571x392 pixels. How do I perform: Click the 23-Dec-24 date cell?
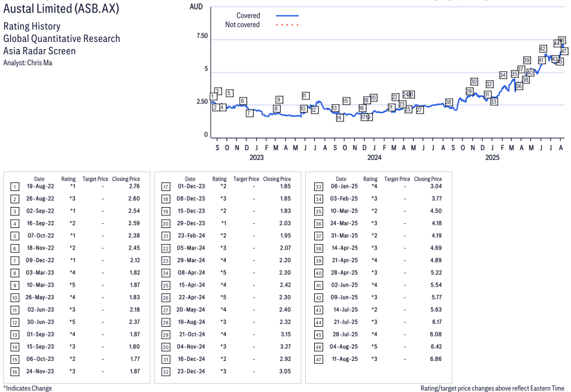pos(191,372)
